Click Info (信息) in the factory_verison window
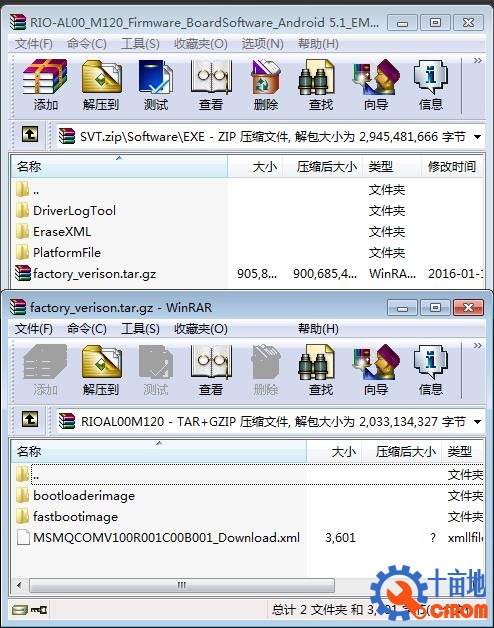494x628 pixels. click(x=431, y=370)
